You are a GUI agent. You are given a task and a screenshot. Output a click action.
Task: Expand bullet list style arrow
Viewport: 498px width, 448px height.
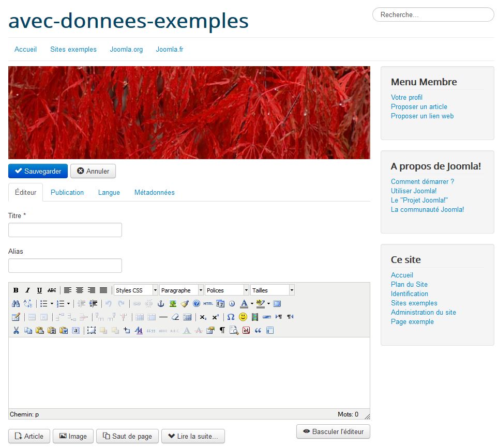pos(52,304)
